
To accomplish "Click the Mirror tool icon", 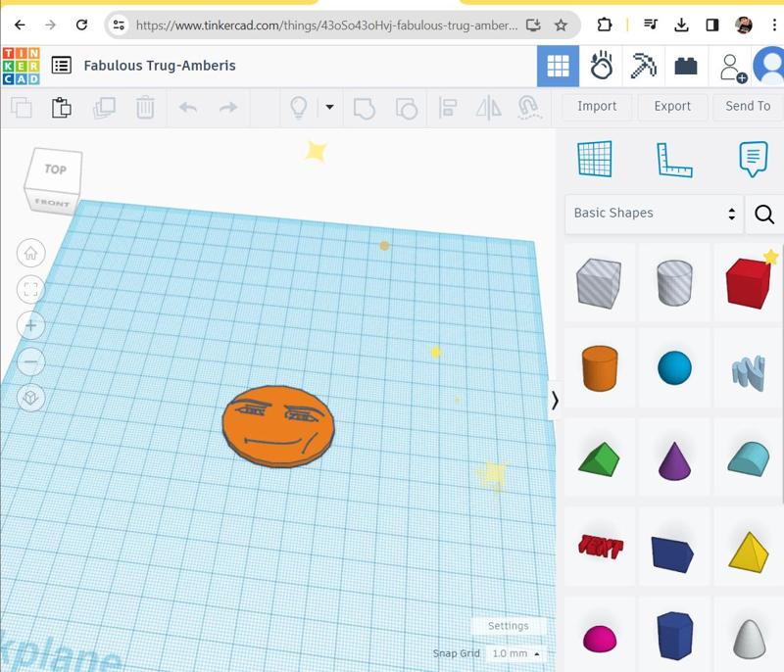I will pyautogui.click(x=488, y=108).
